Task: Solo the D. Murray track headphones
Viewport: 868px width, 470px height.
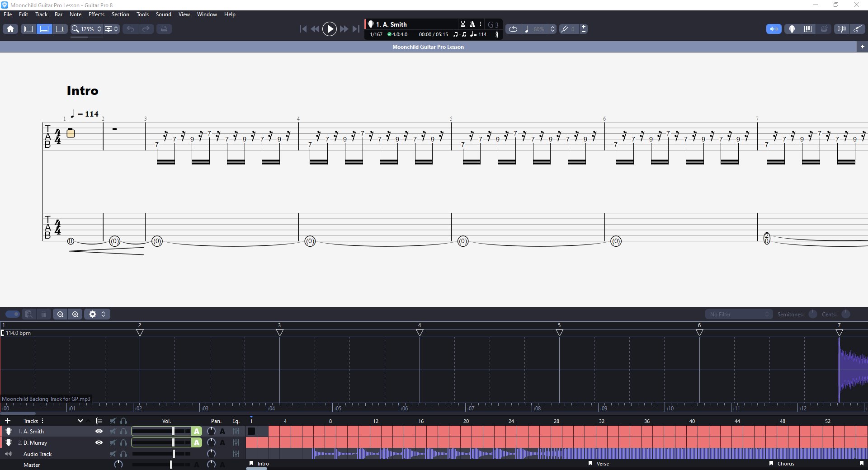Action: (x=123, y=442)
